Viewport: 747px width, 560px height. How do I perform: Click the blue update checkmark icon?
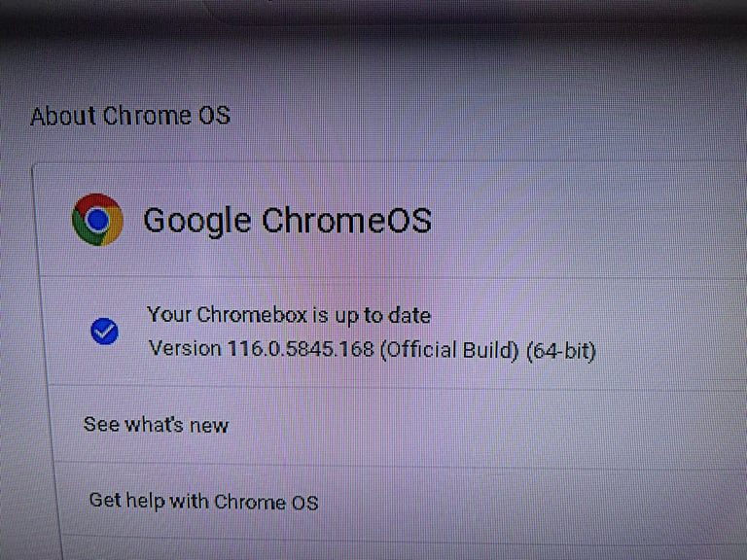coord(104,331)
